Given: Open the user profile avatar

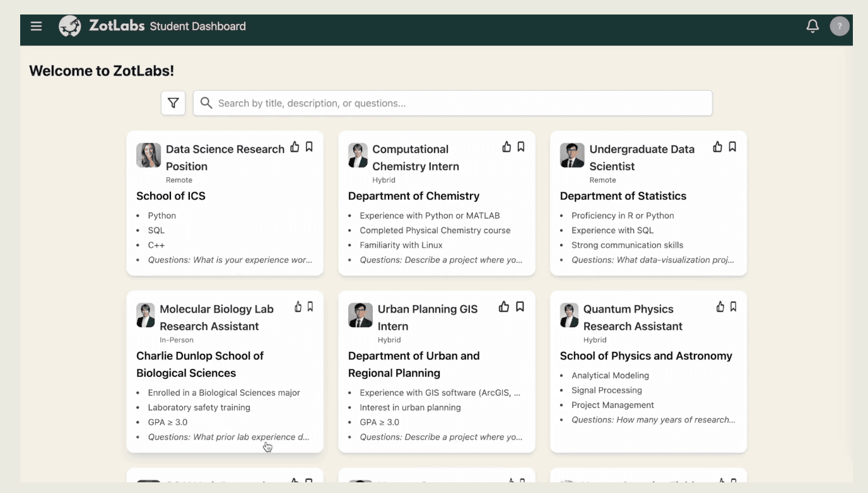Looking at the screenshot, I should (x=840, y=26).
